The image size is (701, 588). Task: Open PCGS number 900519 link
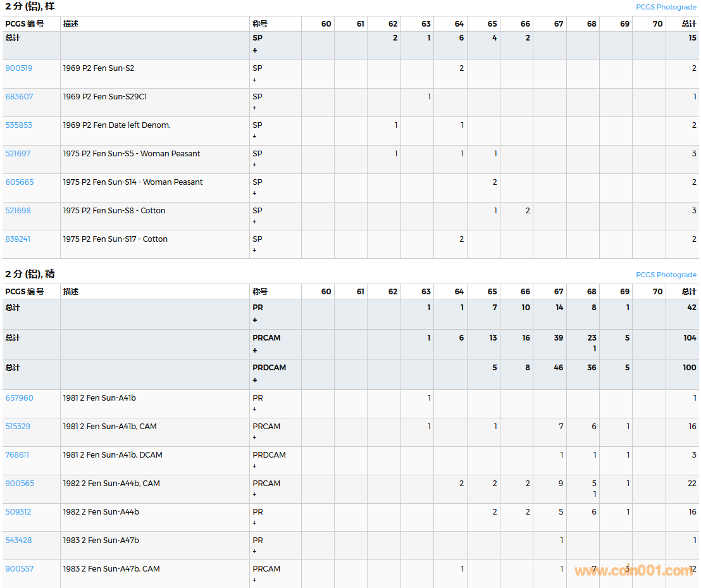pyautogui.click(x=19, y=68)
